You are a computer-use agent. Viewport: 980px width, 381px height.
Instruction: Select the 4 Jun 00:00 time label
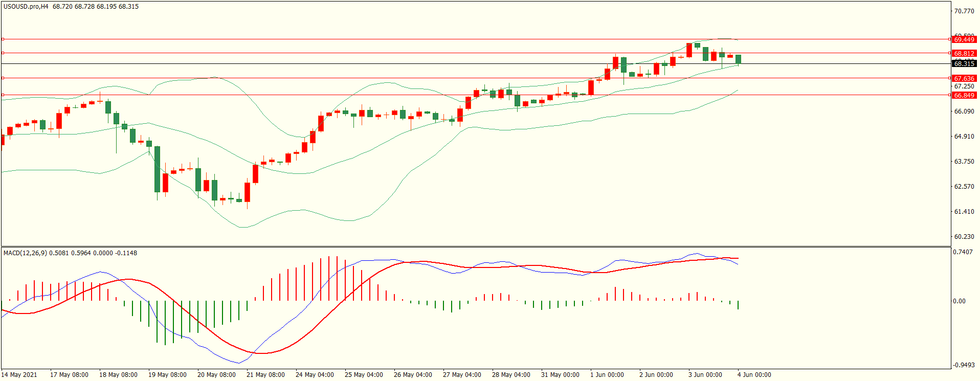pos(754,374)
